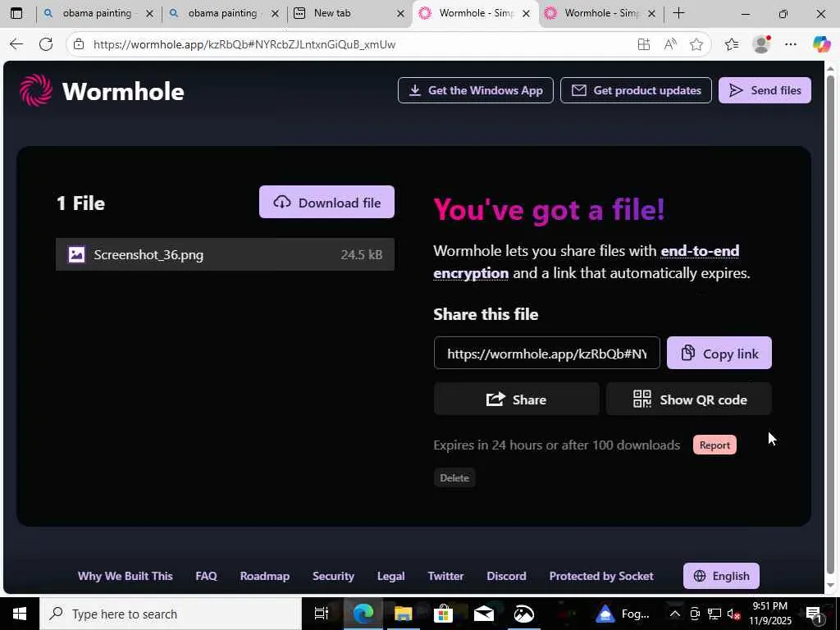
Task: Open the Legal footer link
Action: click(391, 576)
